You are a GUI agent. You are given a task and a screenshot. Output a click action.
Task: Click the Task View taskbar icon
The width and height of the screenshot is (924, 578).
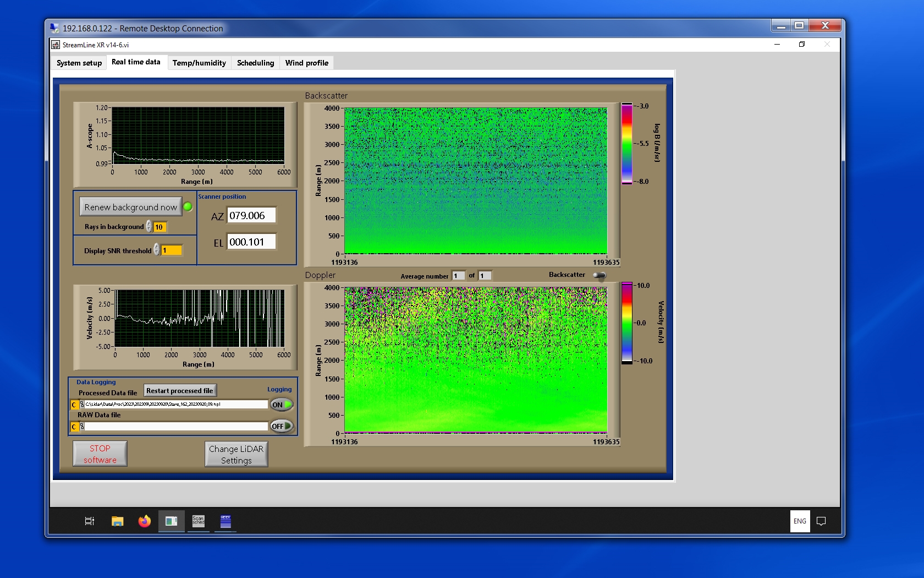tap(90, 521)
